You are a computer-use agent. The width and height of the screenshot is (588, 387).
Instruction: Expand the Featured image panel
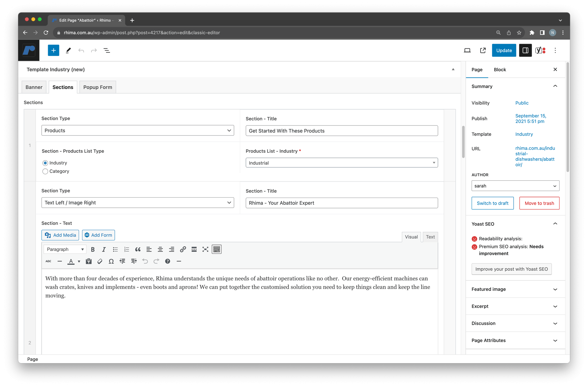[x=515, y=289]
